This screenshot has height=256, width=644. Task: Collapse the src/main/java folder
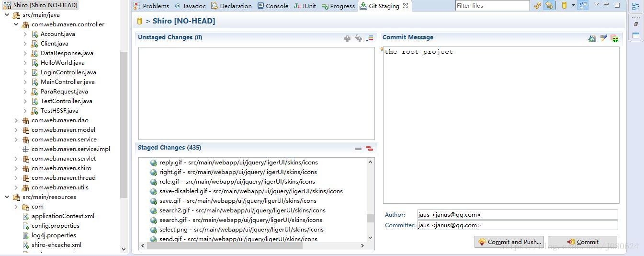click(x=7, y=15)
